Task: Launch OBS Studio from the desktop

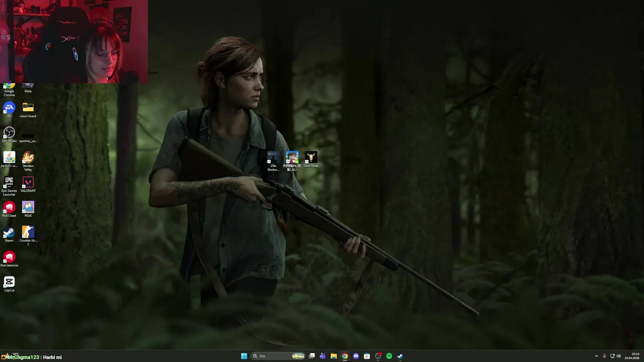Action: [9, 135]
